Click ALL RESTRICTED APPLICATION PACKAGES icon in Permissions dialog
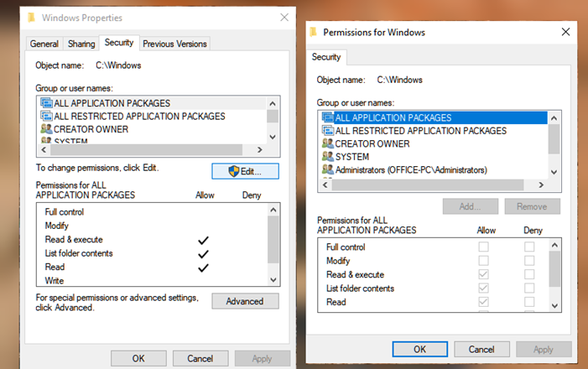Viewport: 588px width, 369px height. point(327,131)
